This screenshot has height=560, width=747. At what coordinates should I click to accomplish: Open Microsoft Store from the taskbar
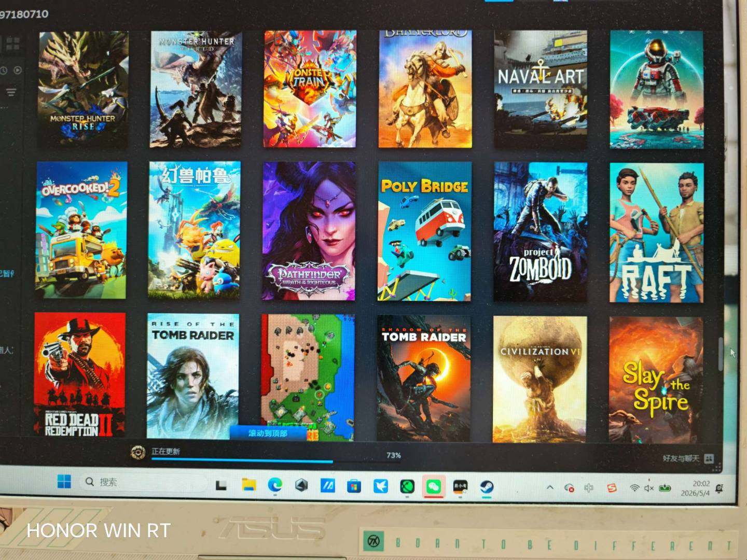coord(354,486)
